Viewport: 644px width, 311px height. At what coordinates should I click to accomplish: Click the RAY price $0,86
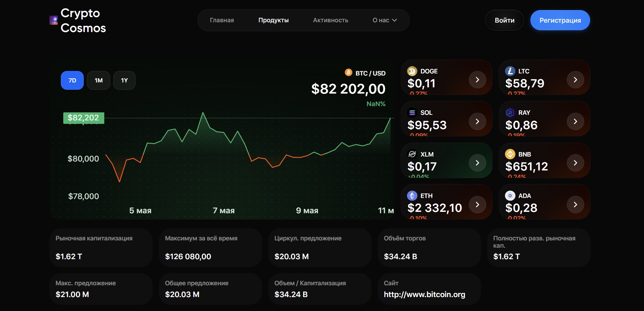point(521,125)
